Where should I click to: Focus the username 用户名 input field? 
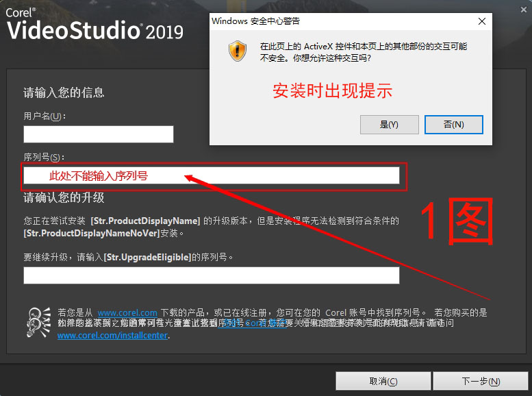(x=99, y=134)
